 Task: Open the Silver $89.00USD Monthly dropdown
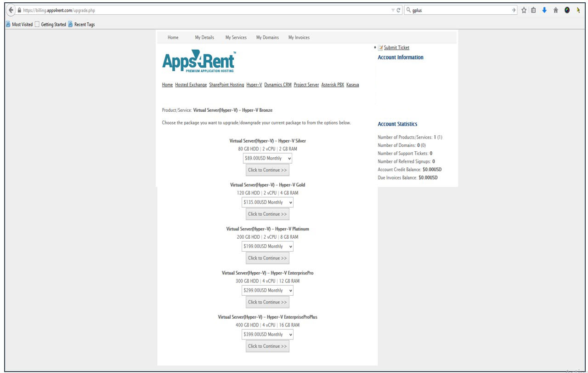tap(267, 158)
